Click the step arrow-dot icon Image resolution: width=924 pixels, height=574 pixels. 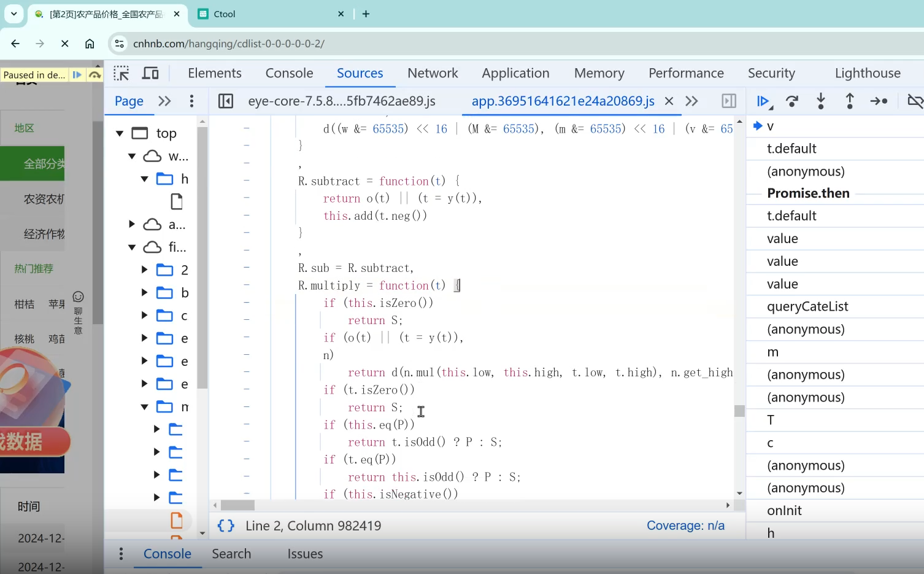point(879,101)
